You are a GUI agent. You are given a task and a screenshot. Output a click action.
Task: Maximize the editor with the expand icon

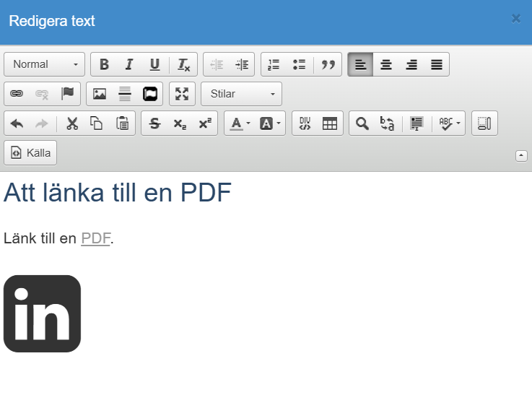182,94
